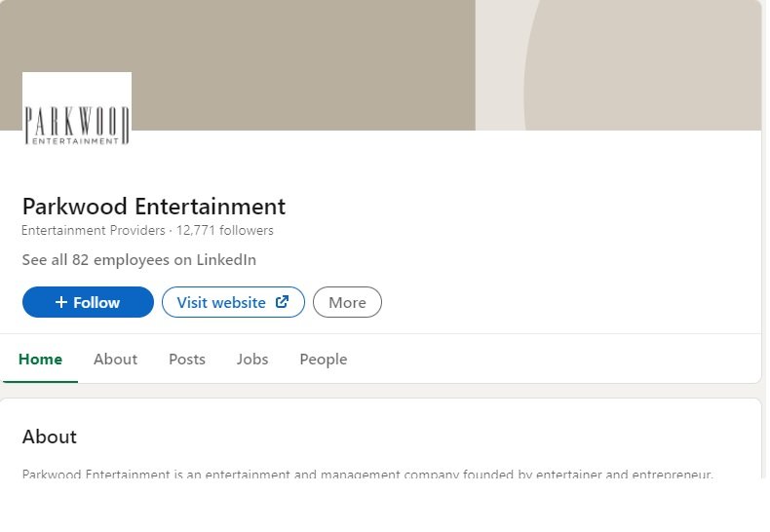Screen dimensions: 770x532
Task: Click the word LinkedIn in employees link
Action: click(226, 259)
